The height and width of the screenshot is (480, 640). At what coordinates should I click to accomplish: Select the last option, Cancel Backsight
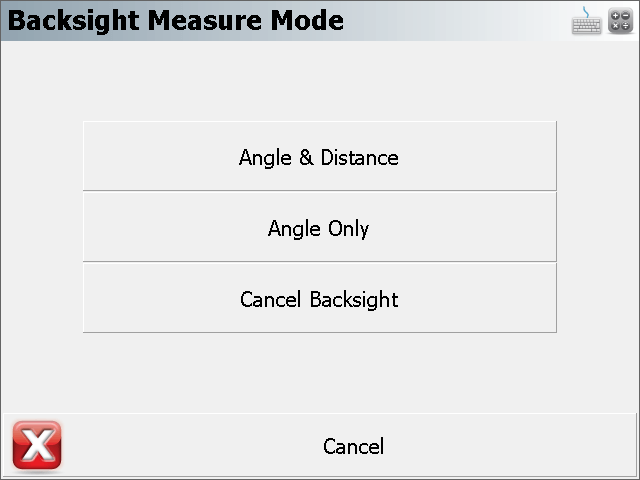click(x=320, y=298)
